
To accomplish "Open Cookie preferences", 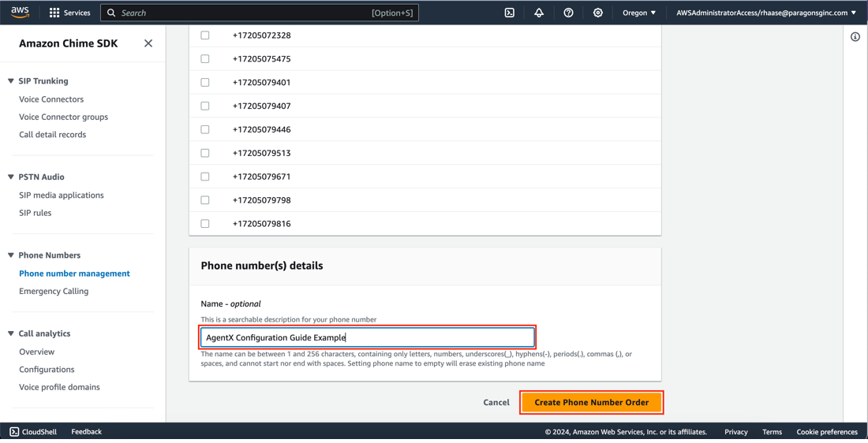I will tap(827, 432).
